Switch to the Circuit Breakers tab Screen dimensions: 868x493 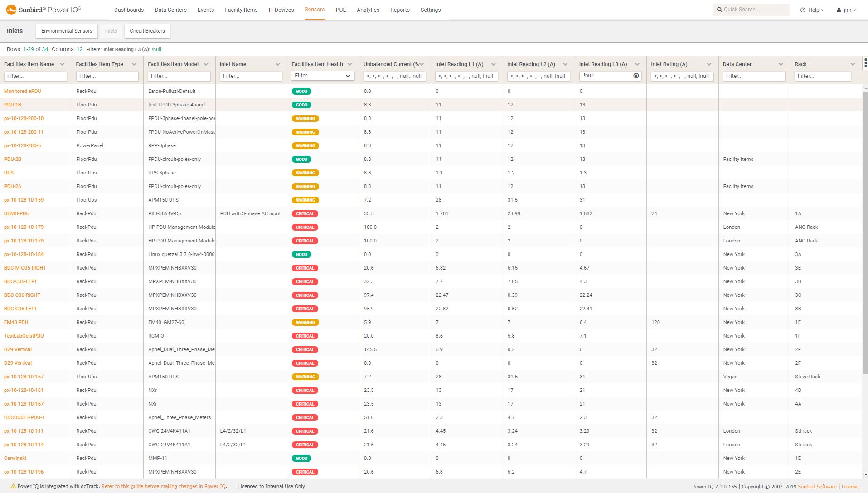pos(147,31)
